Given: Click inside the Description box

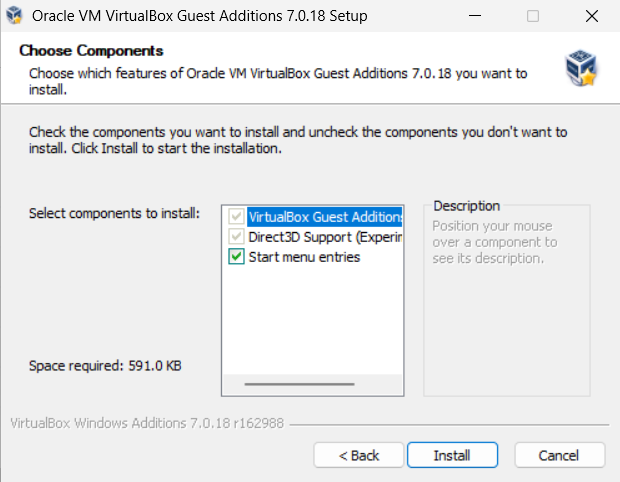Looking at the screenshot, I should [506, 320].
